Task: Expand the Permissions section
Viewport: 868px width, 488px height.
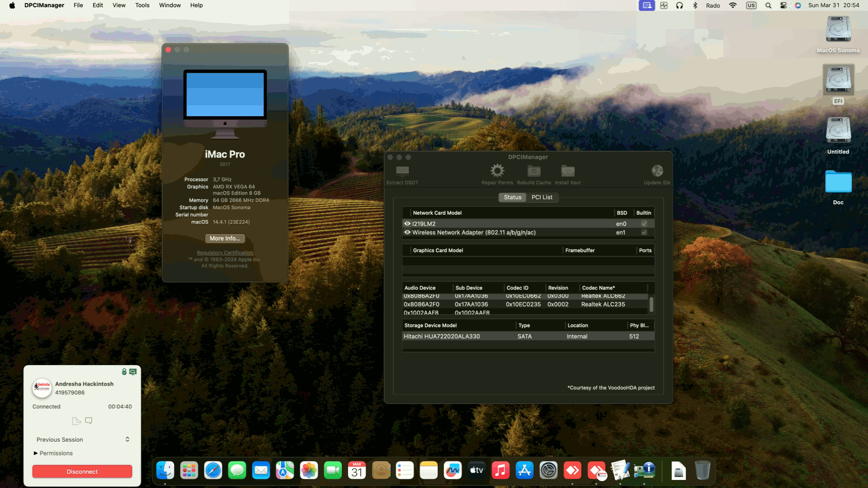Action: pyautogui.click(x=36, y=453)
